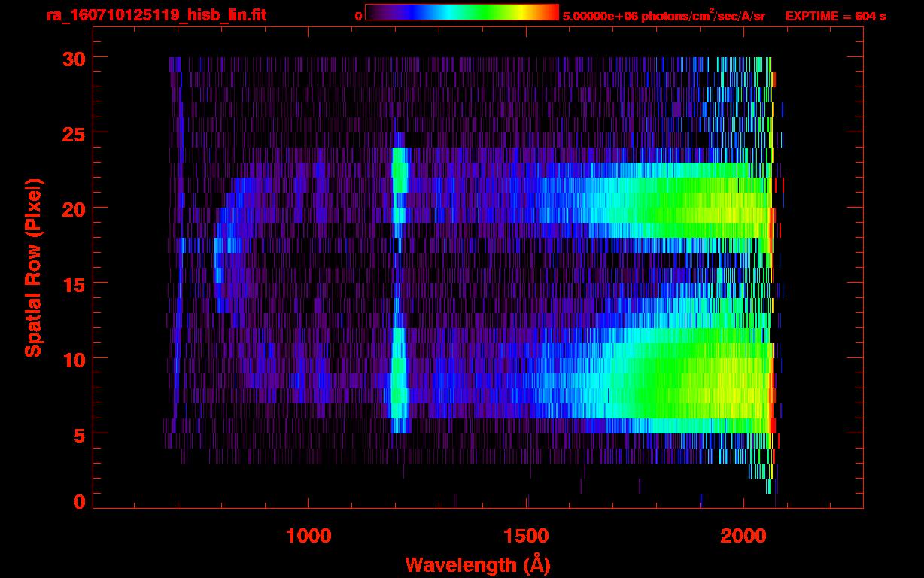
Task: Click the 1000 wavelength tick label
Action: (x=309, y=536)
